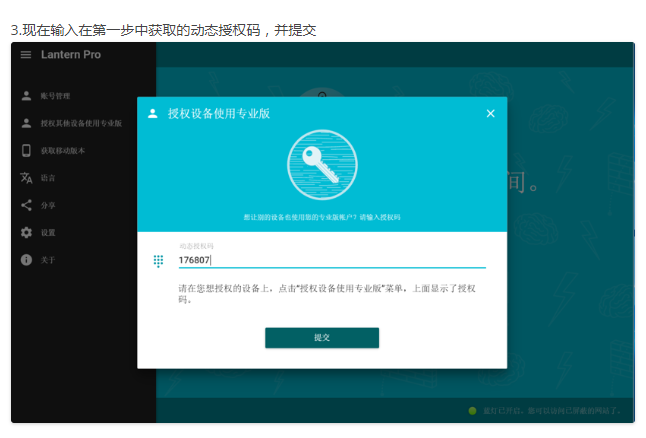This screenshot has height=438, width=646.
Task: Click the share icon in sidebar
Action: pos(26,205)
